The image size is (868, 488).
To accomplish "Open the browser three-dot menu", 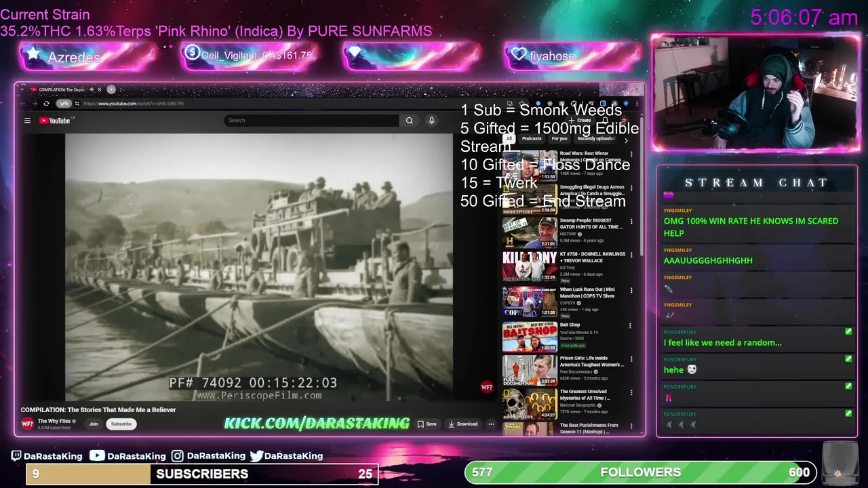I will tap(636, 104).
